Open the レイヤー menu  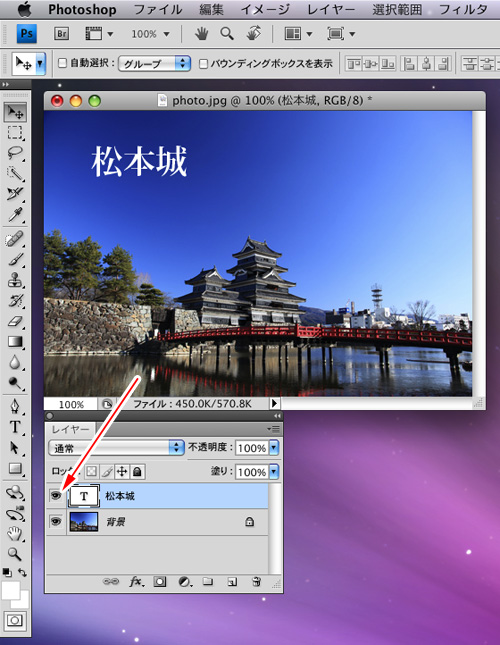tap(331, 9)
